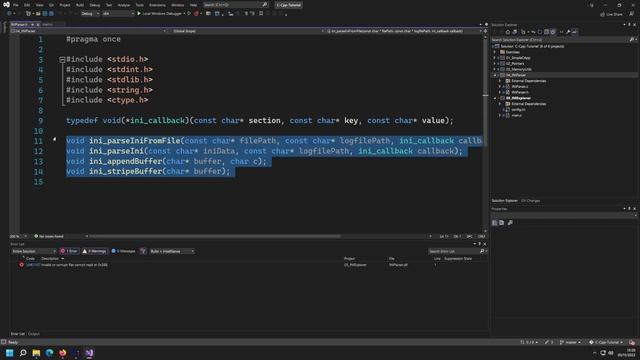Expand 02_Pointers project node

click(x=495, y=64)
